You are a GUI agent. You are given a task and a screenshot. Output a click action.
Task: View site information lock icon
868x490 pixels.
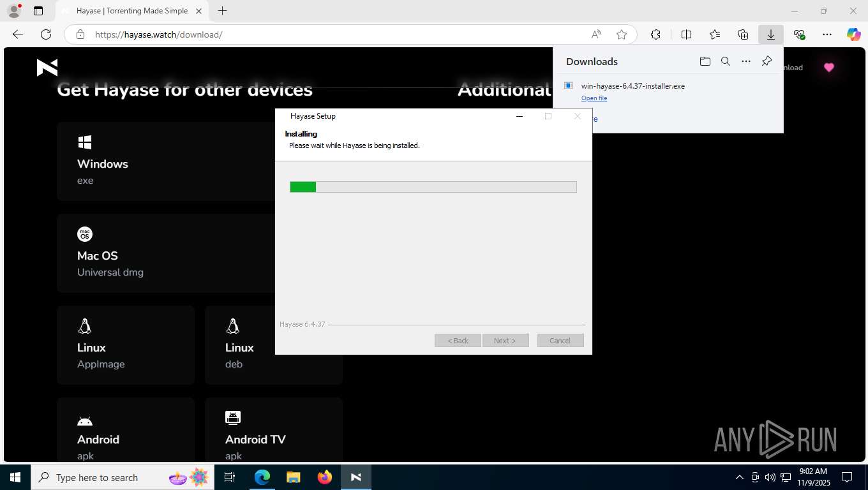pyautogui.click(x=80, y=34)
